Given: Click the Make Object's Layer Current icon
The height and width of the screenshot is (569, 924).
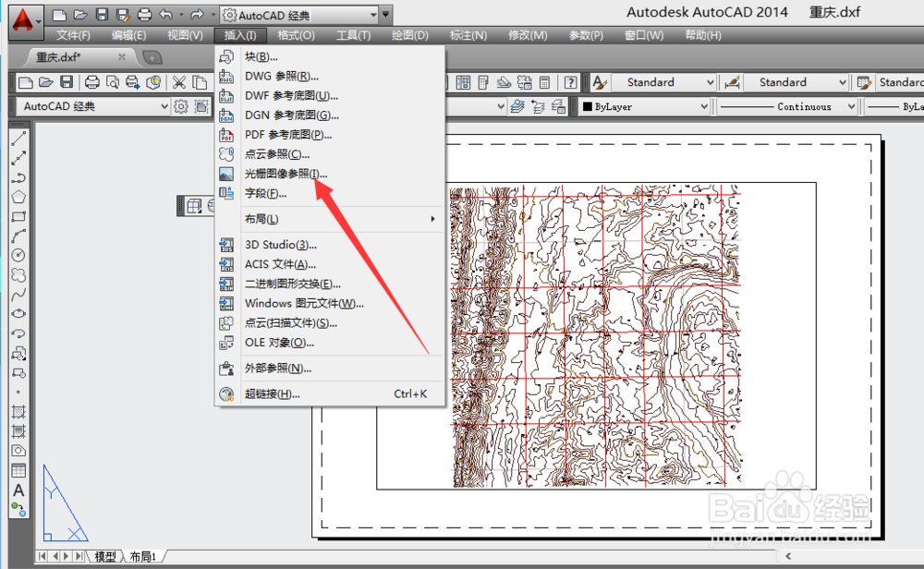Looking at the screenshot, I should coord(517,106).
